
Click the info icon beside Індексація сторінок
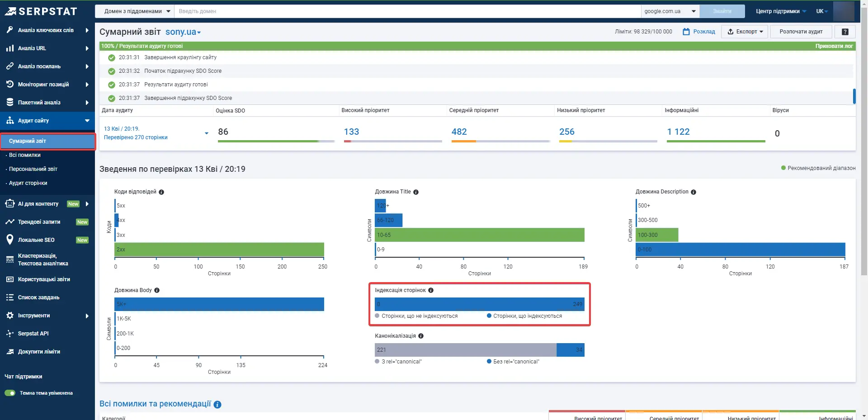[431, 290]
